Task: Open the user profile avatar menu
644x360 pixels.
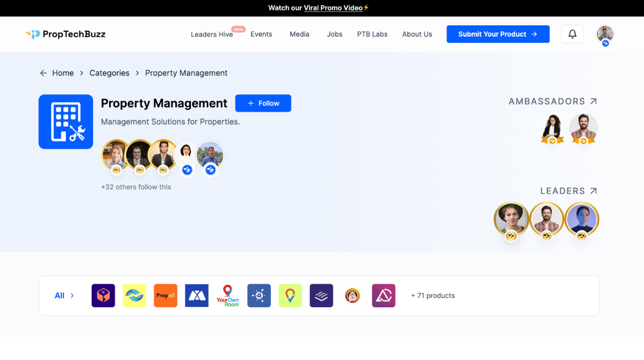Action: coord(605,34)
